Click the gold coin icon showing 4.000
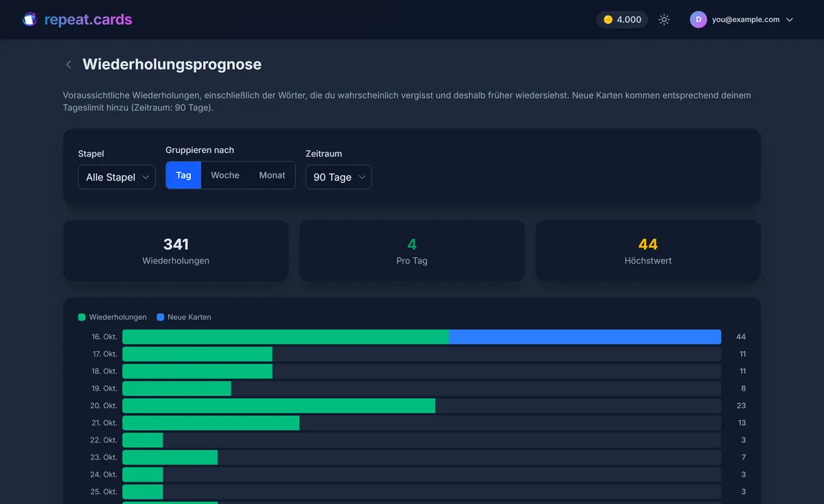The image size is (824, 504). (608, 20)
